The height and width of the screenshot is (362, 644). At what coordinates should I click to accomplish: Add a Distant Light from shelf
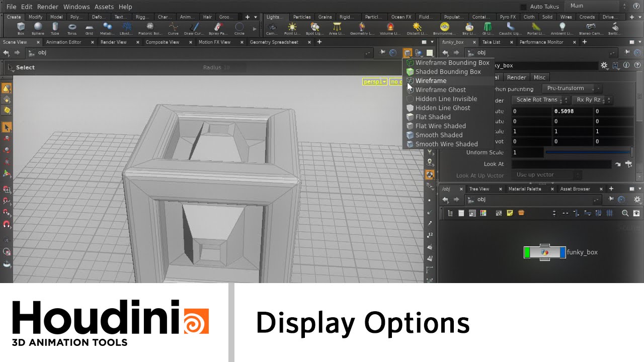pyautogui.click(x=417, y=29)
